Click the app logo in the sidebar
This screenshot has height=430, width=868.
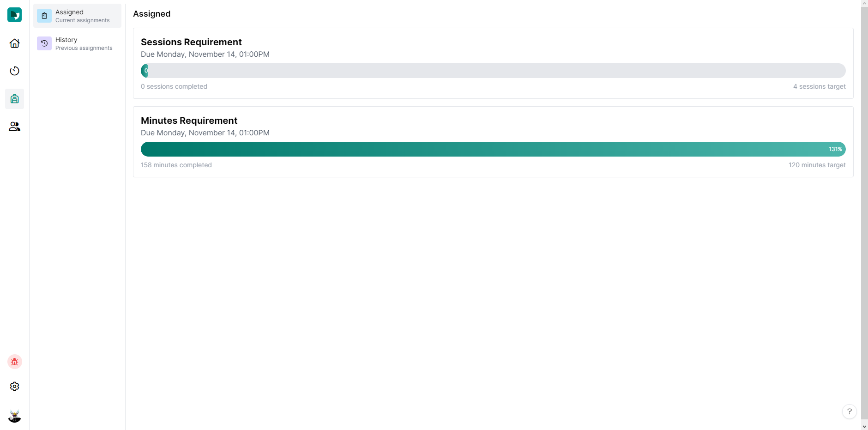pos(14,15)
